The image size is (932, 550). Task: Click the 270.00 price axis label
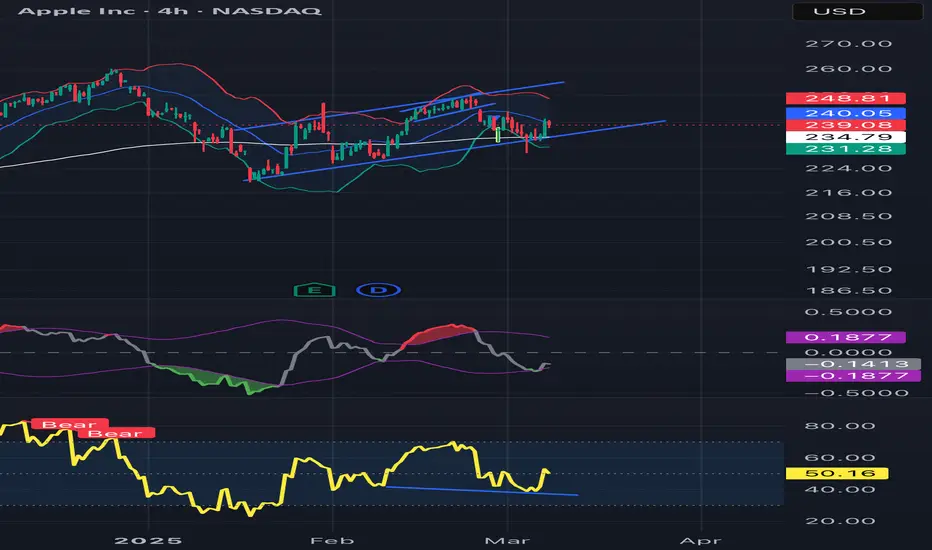[x=848, y=44]
